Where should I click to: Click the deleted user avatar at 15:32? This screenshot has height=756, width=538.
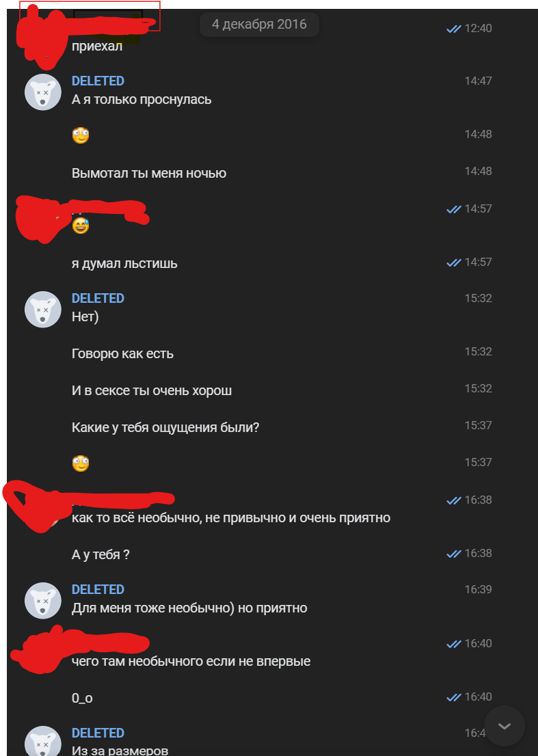click(43, 310)
